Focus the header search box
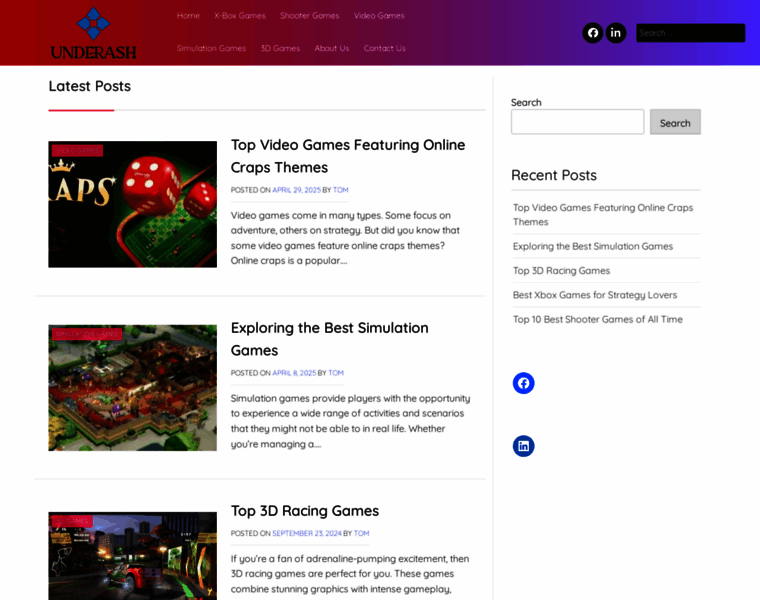This screenshot has height=600, width=760. (691, 33)
